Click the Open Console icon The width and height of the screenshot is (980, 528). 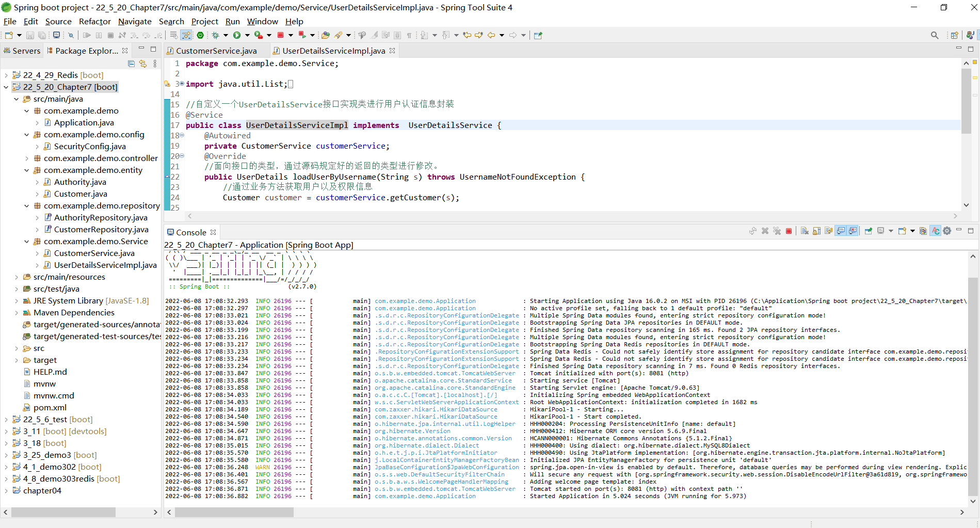(902, 231)
